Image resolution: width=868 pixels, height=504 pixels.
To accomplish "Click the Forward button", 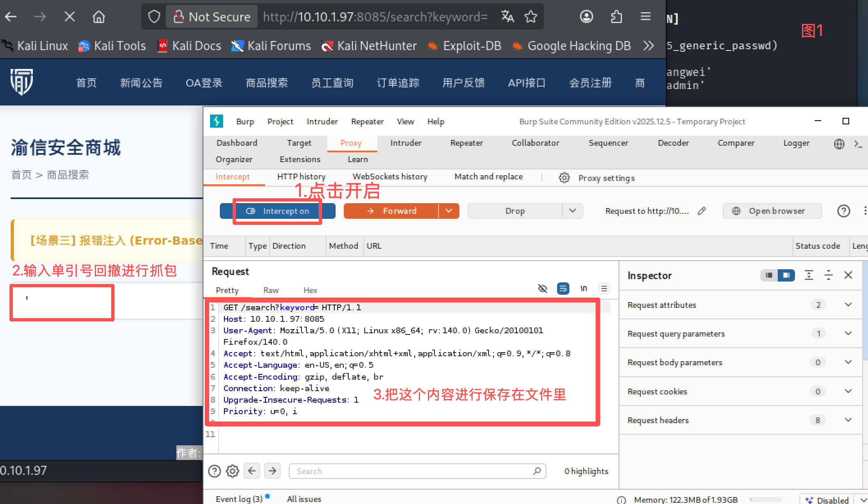I will click(x=391, y=211).
